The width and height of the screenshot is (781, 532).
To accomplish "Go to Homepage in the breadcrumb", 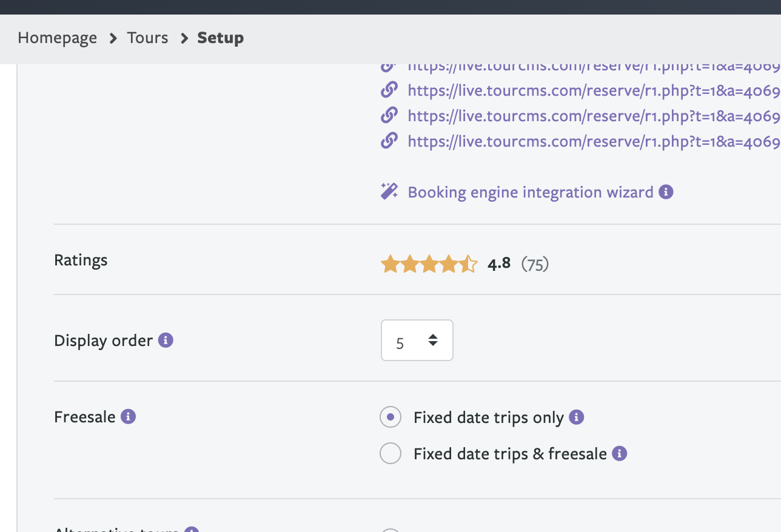I will coord(57,38).
